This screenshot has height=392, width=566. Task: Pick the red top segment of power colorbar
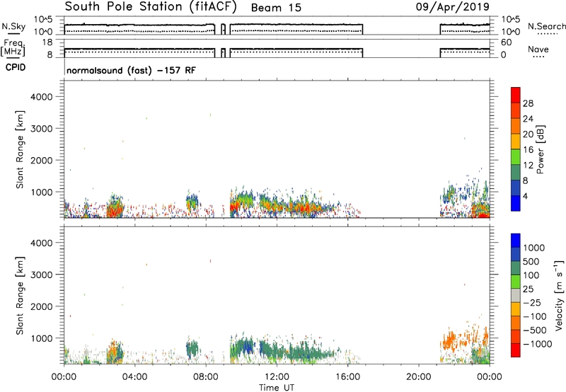516,95
